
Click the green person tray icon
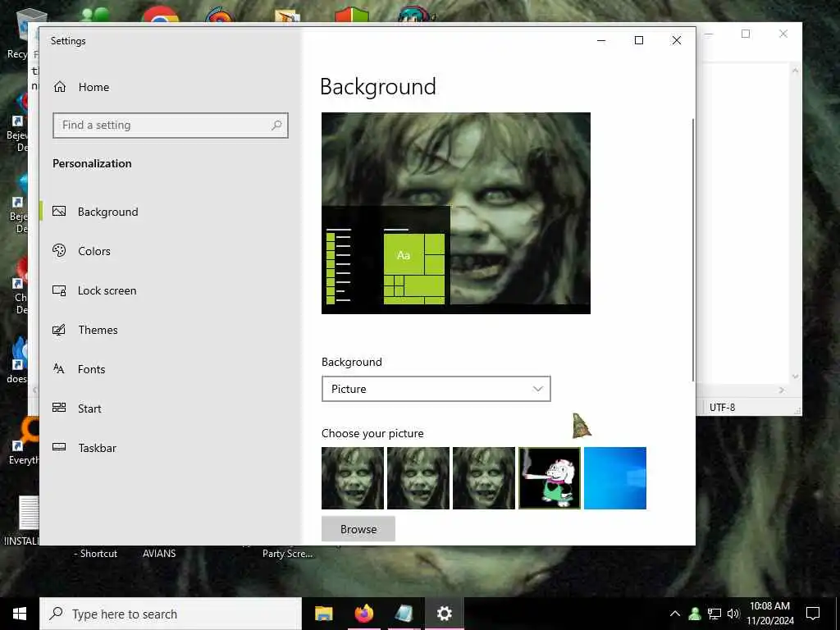click(x=695, y=614)
